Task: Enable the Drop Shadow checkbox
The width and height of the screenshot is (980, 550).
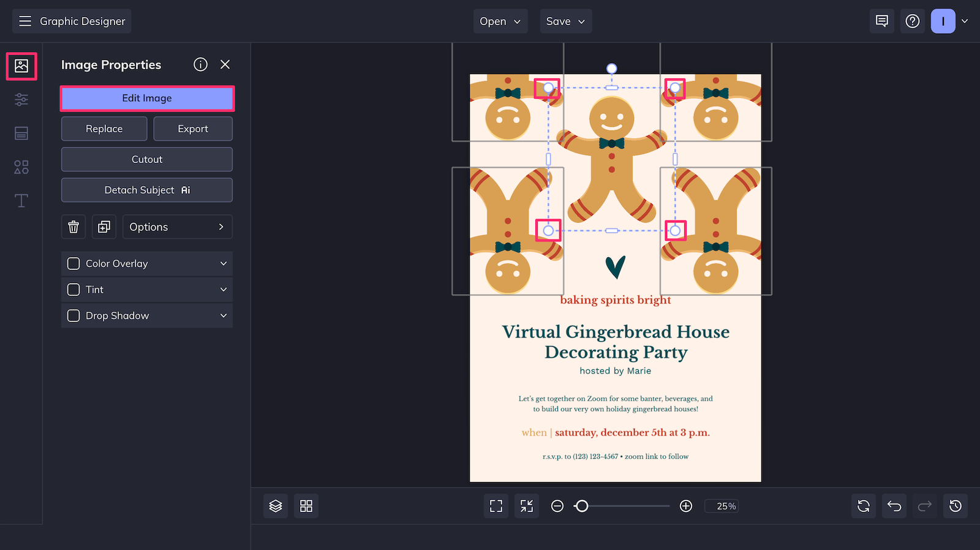Action: click(73, 316)
